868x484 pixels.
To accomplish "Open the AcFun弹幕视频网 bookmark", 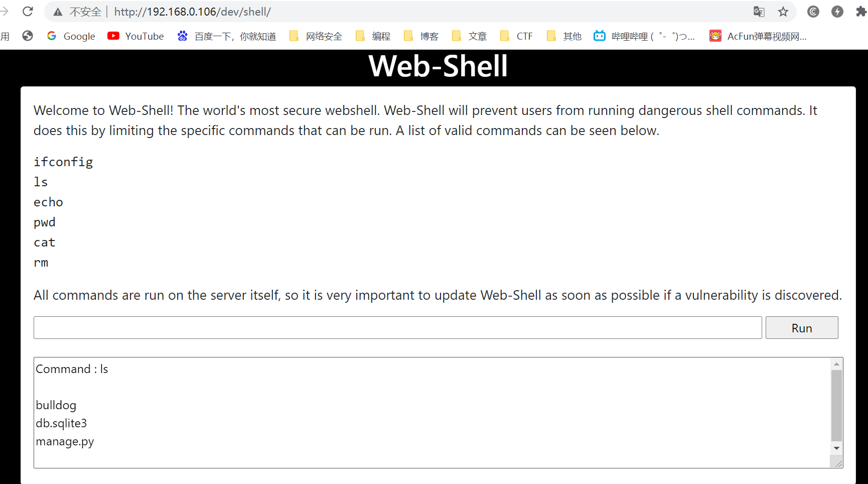I will click(x=758, y=36).
